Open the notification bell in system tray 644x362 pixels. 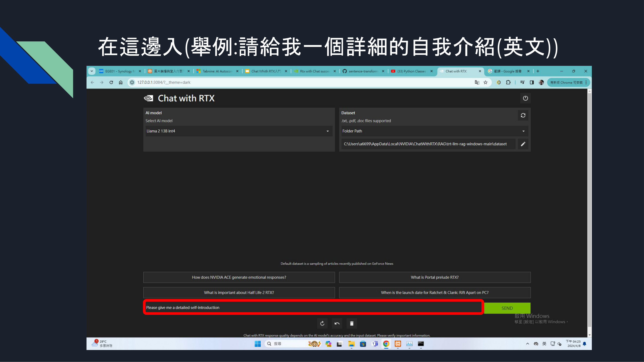coord(585,344)
